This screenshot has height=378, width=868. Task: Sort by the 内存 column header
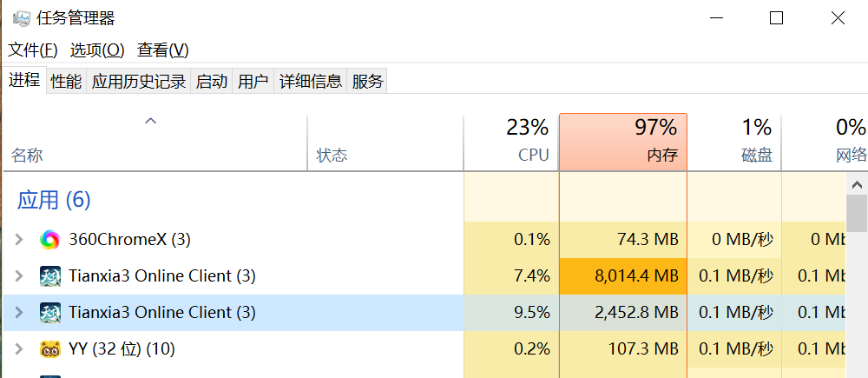tap(622, 143)
